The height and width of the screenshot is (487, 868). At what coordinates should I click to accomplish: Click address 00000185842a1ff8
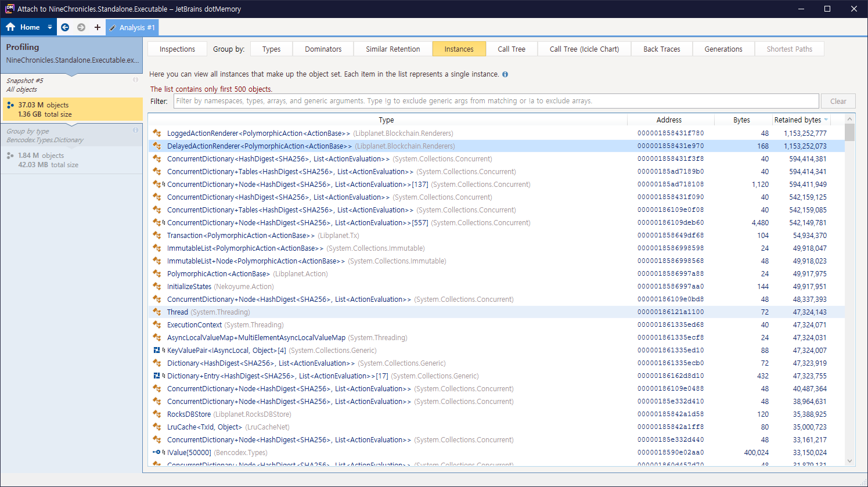pos(671,427)
